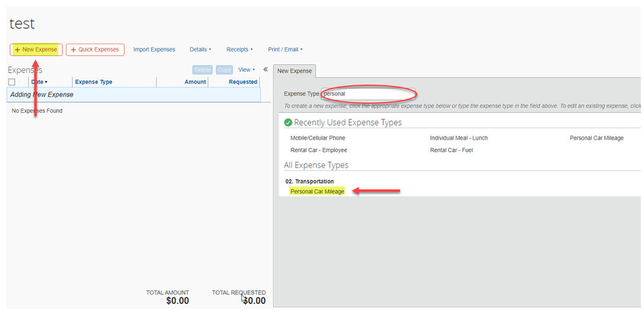Open the Print / Email dropdown
The width and height of the screenshot is (644, 315).
click(x=285, y=50)
